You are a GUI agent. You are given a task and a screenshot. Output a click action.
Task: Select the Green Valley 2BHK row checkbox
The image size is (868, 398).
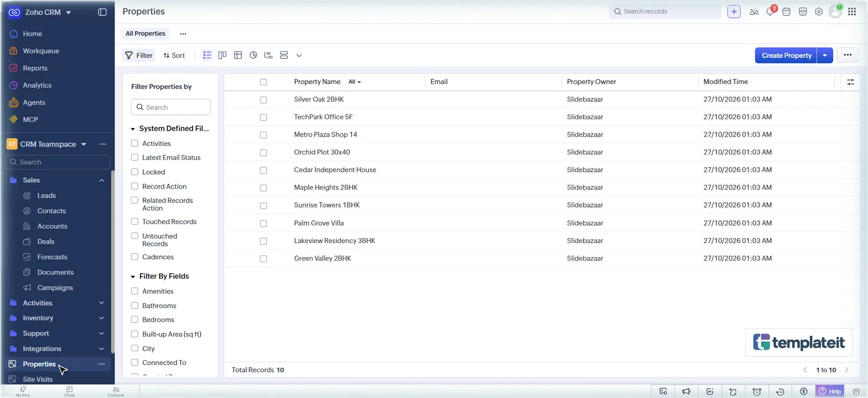point(263,259)
